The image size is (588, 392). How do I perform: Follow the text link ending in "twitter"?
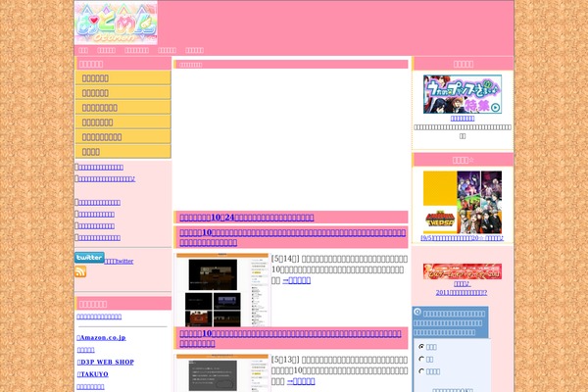click(x=119, y=262)
